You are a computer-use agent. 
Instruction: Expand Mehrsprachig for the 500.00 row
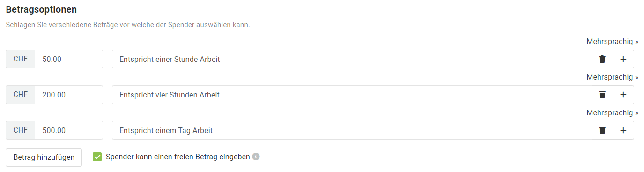612,113
